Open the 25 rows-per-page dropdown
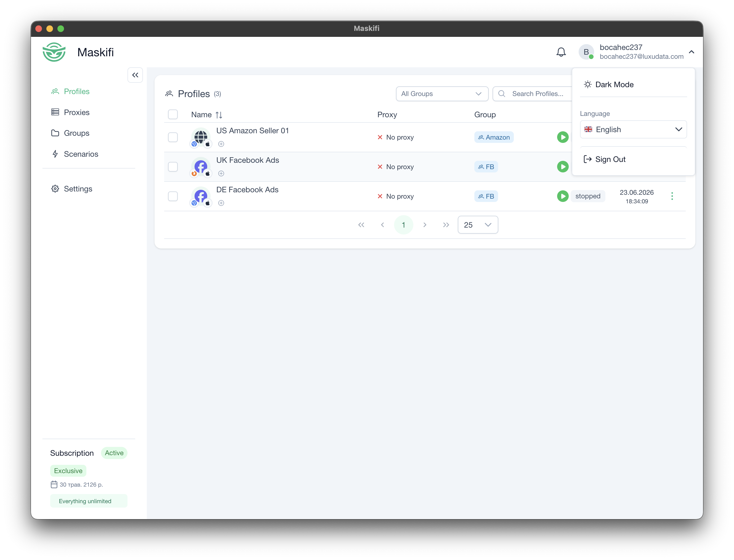 coord(478,225)
